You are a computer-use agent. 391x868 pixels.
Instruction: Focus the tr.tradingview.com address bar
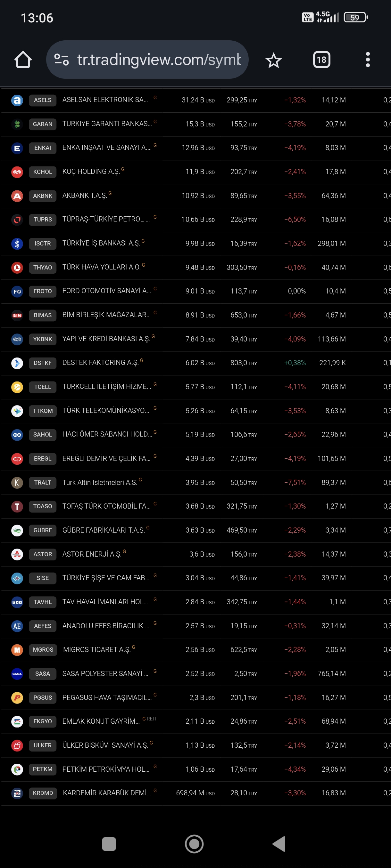pos(147,60)
